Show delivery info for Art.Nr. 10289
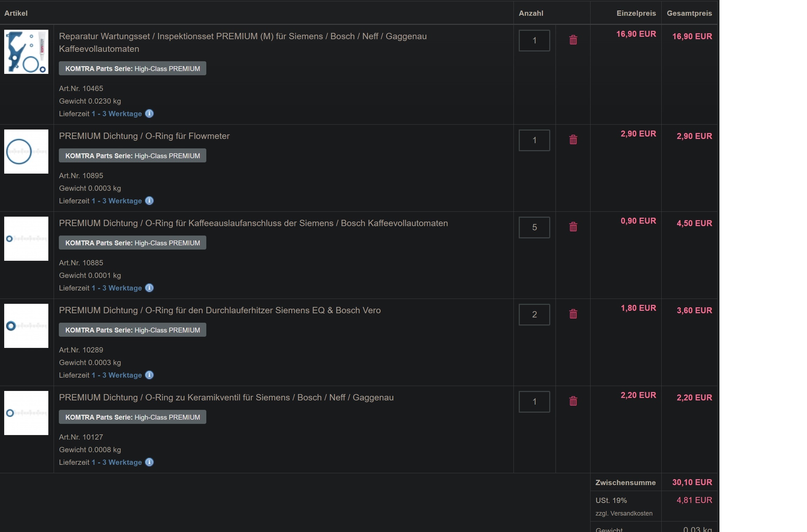The width and height of the screenshot is (807, 532). (x=149, y=375)
